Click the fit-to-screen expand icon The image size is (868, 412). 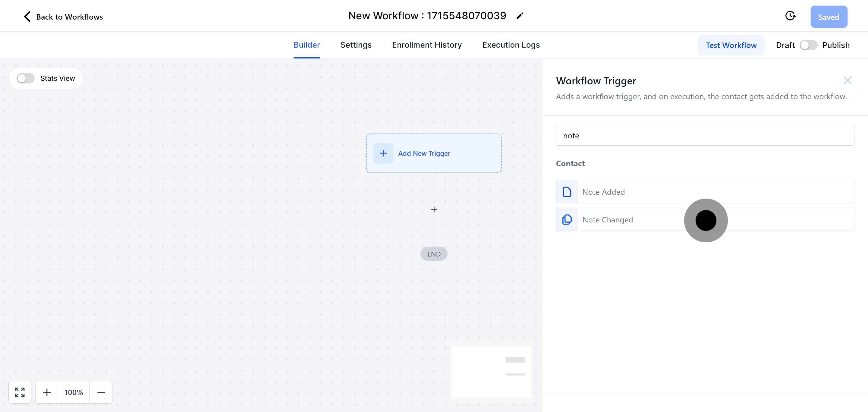pyautogui.click(x=20, y=392)
